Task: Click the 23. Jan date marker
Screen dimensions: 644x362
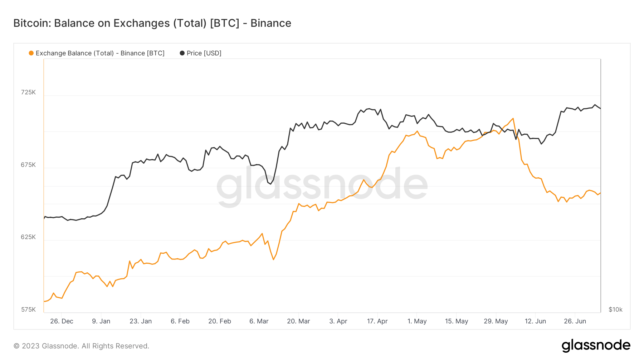Action: click(141, 321)
